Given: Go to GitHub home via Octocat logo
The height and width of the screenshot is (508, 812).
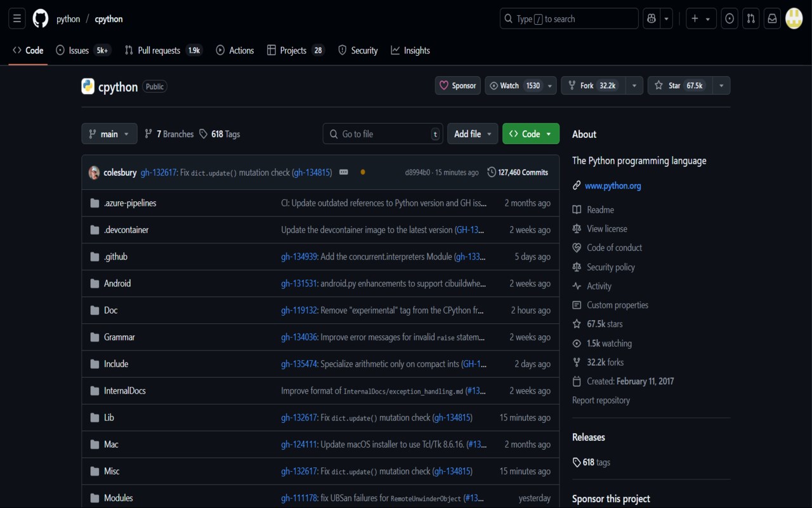Looking at the screenshot, I should (41, 18).
